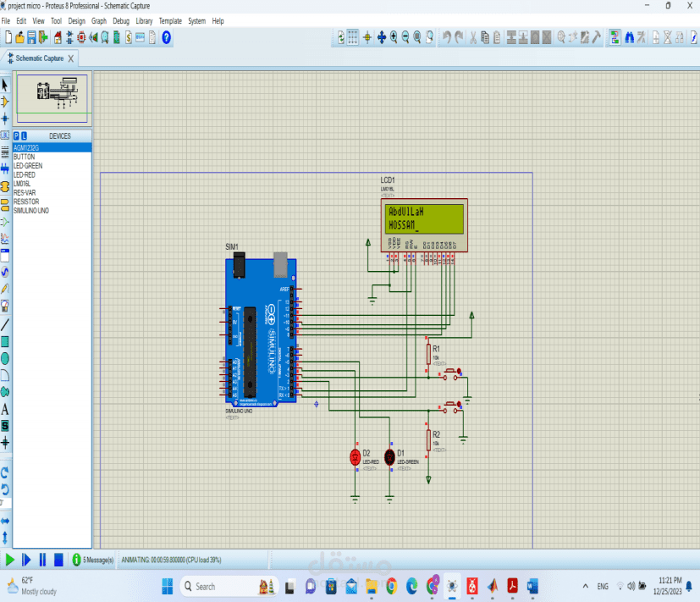This screenshot has width=700, height=602.
Task: Open Microsoft Word from the taskbar
Action: tap(532, 586)
